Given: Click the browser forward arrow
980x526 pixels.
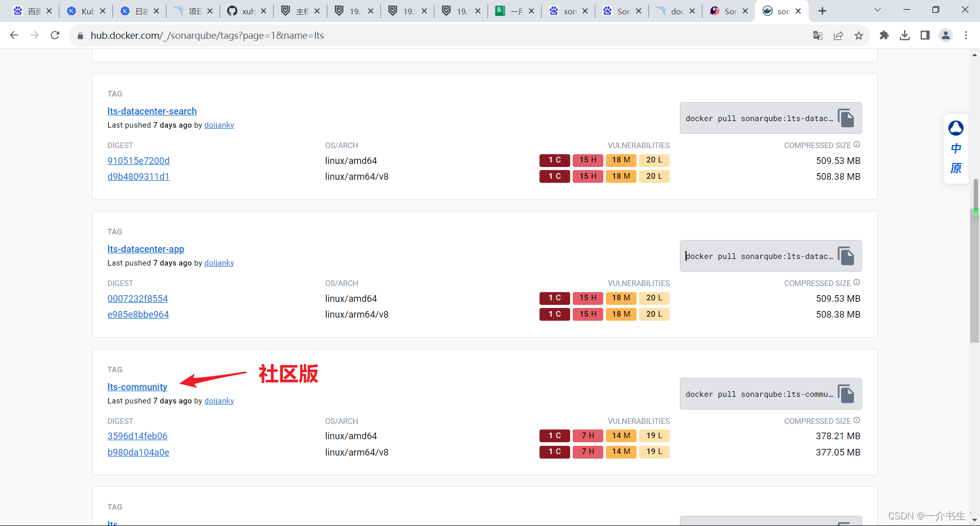Looking at the screenshot, I should click(34, 35).
